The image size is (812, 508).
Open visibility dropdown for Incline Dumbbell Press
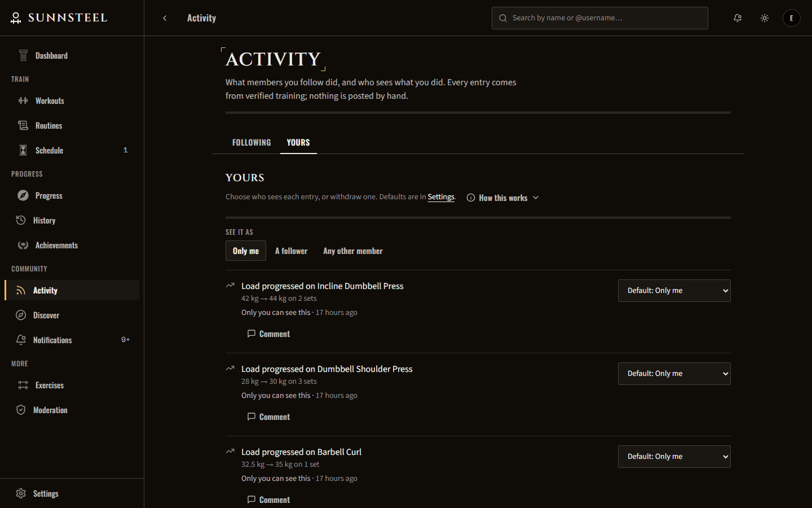674,291
